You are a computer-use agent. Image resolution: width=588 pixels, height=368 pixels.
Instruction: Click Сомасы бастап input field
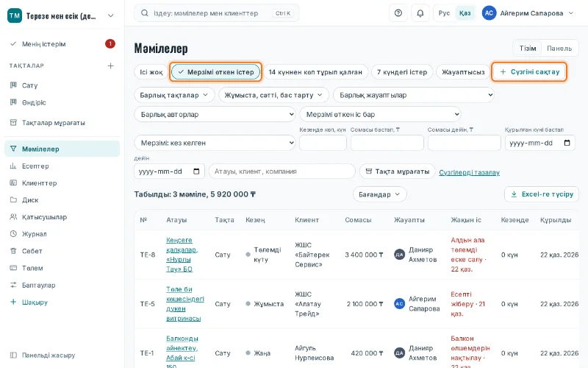387,143
